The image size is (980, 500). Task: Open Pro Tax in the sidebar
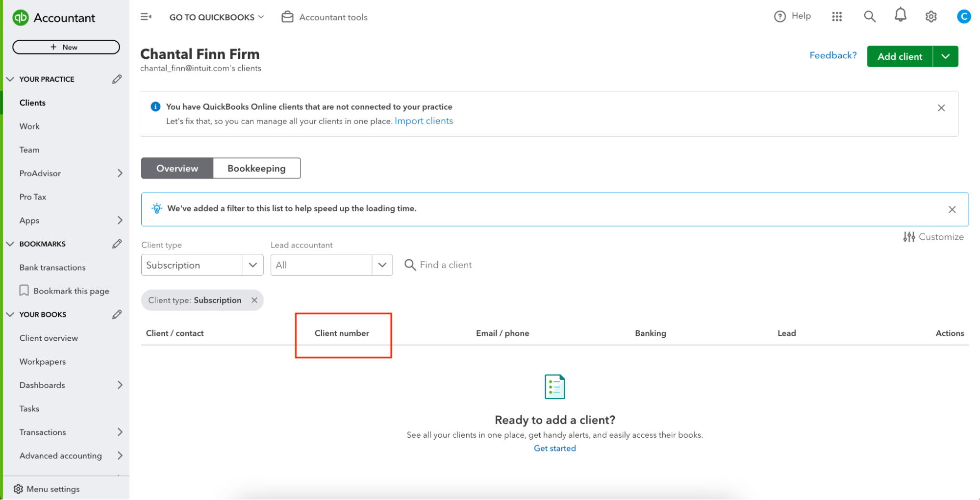(33, 197)
